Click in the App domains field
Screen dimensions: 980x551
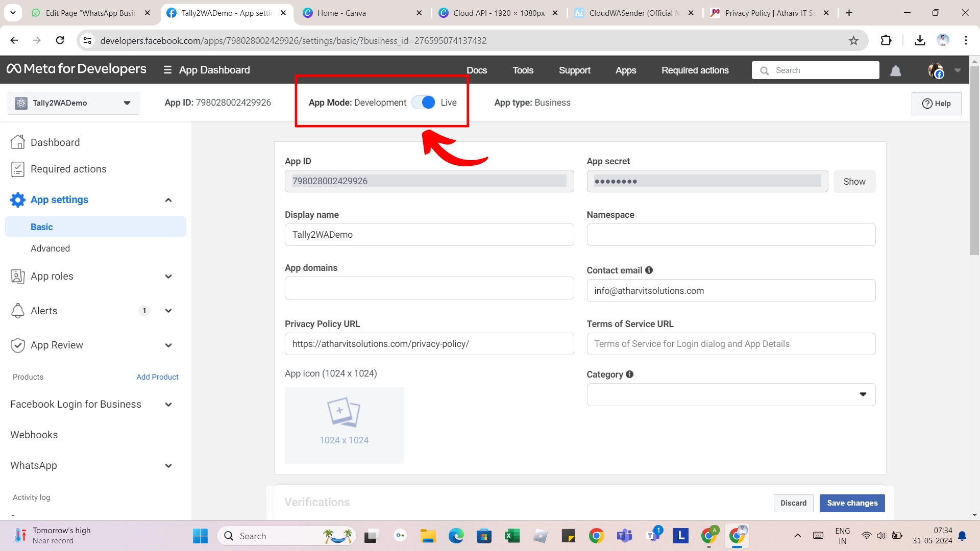pyautogui.click(x=429, y=288)
